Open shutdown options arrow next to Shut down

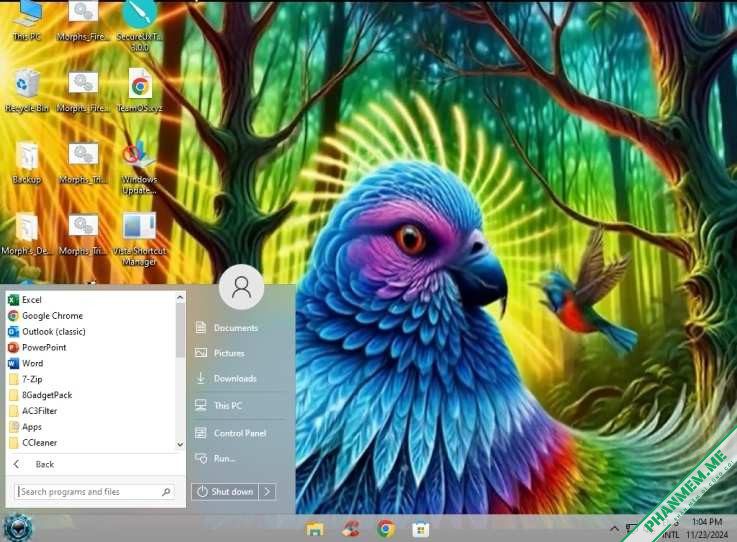[x=267, y=492]
